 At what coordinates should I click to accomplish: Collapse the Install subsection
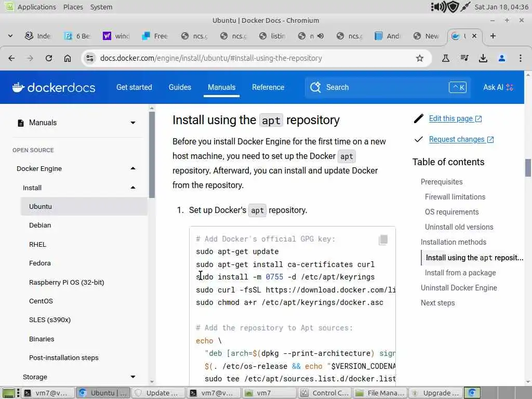click(133, 188)
